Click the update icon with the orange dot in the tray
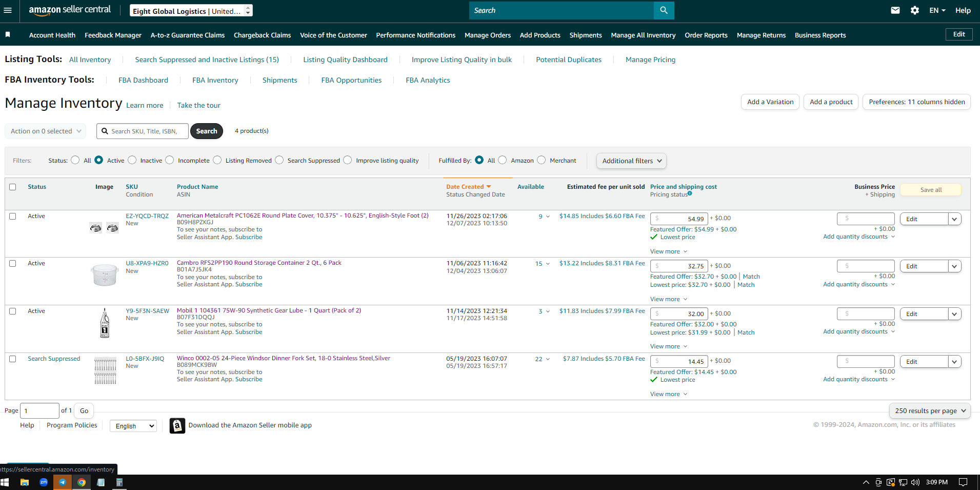Image resolution: width=980 pixels, height=490 pixels. click(891, 482)
